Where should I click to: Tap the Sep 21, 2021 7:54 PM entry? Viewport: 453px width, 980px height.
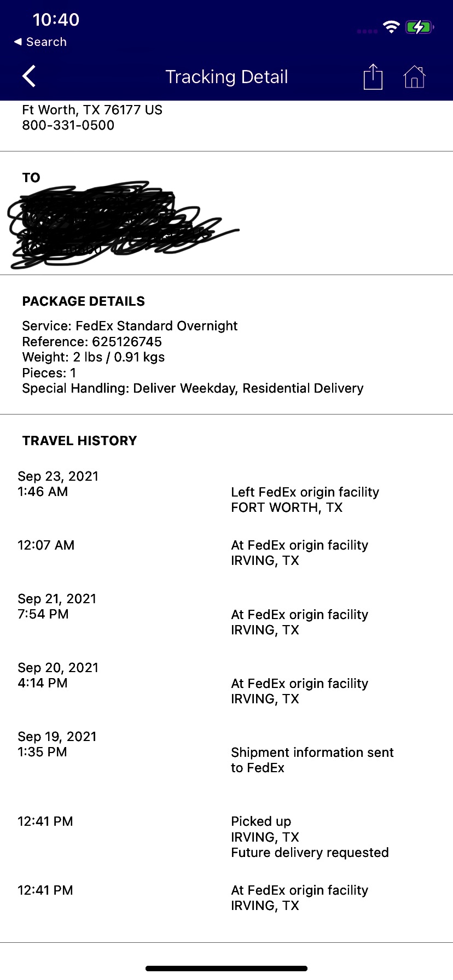tap(57, 606)
